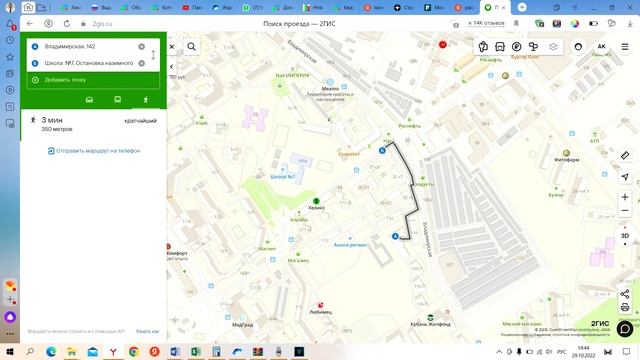Open a new browser tab with plus

click(x=522, y=7)
